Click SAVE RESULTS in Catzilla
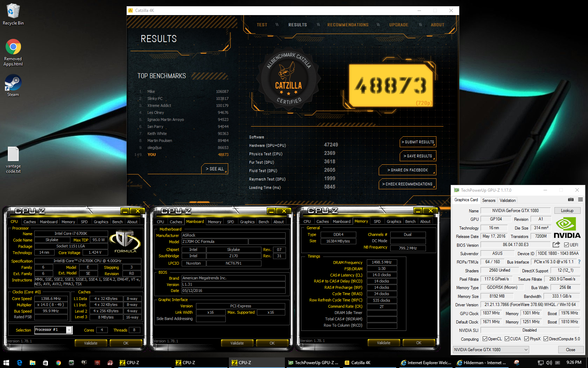The width and height of the screenshot is (588, 368). [x=418, y=156]
